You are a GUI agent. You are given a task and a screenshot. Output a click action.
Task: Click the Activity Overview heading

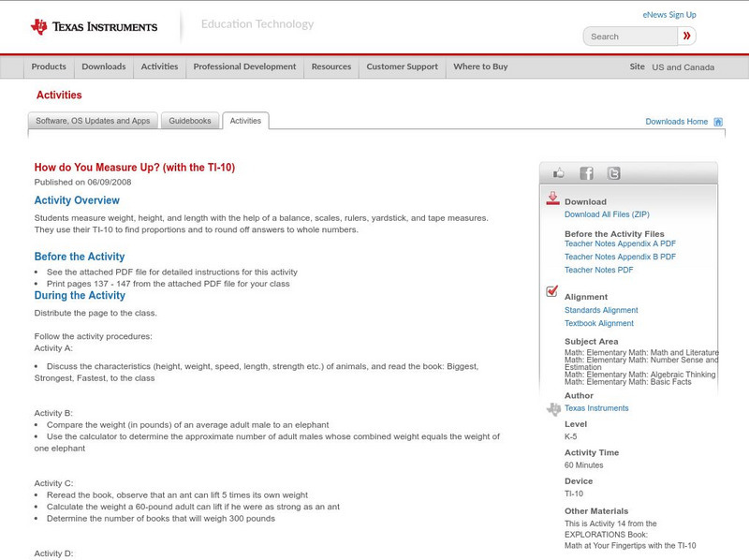pos(77,200)
